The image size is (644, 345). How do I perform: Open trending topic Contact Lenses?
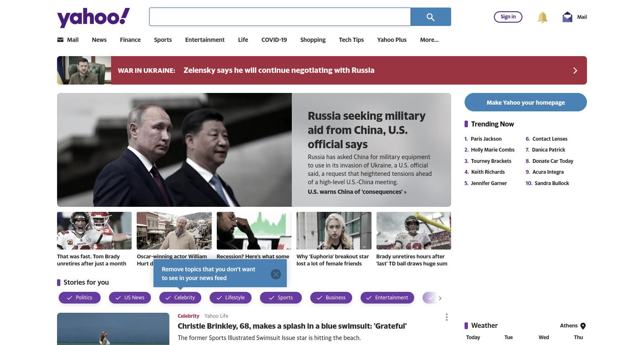coord(550,139)
